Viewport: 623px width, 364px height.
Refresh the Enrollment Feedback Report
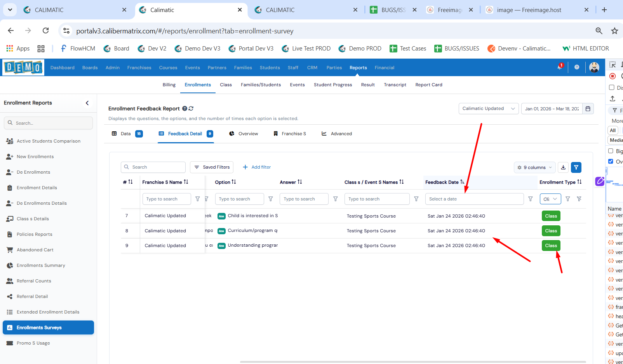click(191, 109)
